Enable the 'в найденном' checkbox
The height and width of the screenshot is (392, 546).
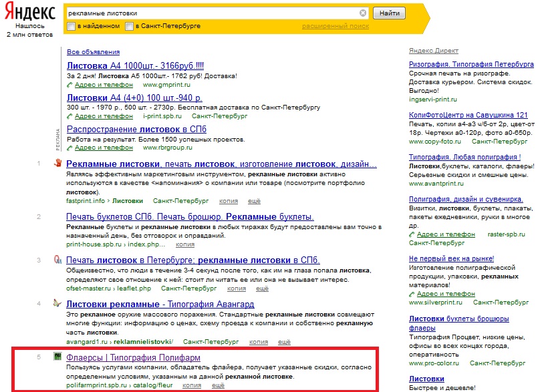[x=72, y=26]
